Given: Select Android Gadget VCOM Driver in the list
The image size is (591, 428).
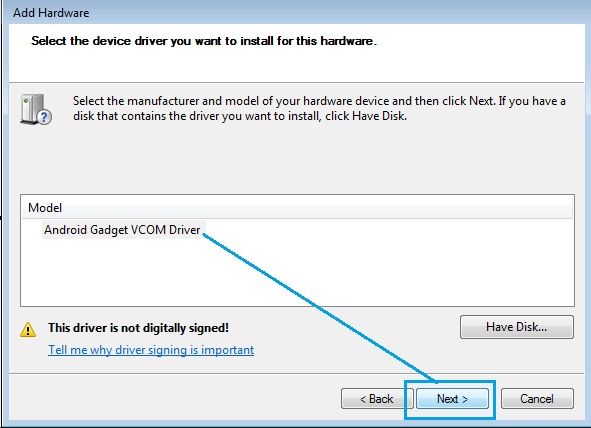Looking at the screenshot, I should 122,230.
